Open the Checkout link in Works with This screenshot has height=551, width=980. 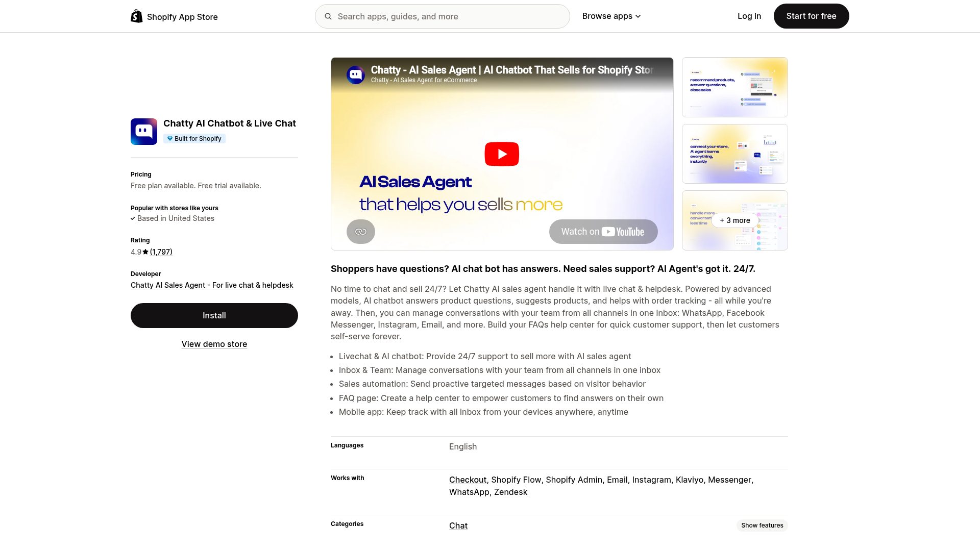(x=468, y=480)
